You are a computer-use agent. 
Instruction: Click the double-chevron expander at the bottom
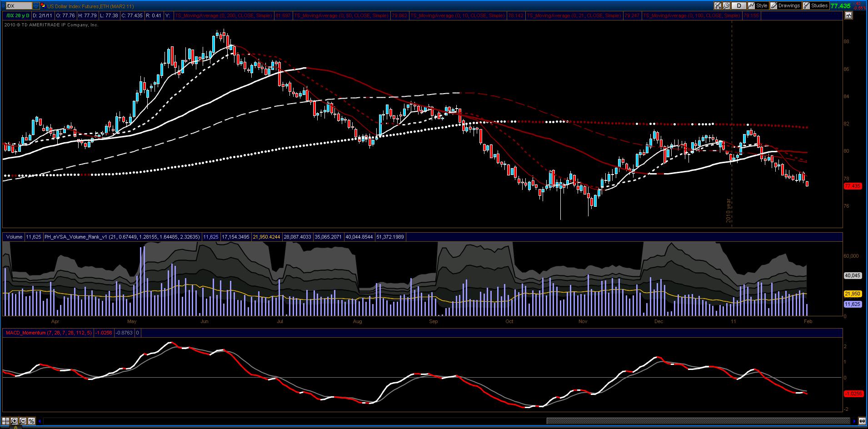point(15,427)
